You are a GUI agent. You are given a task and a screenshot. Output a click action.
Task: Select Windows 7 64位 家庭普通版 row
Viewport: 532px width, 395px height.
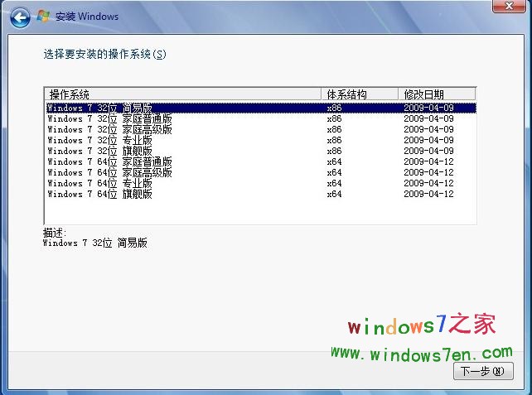(261, 161)
